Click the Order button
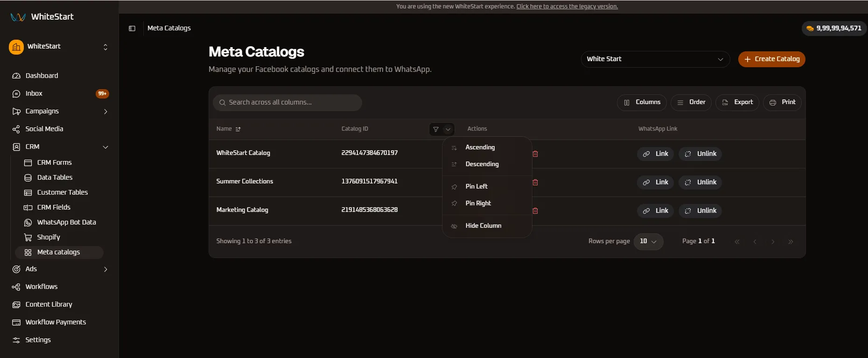 pos(691,102)
